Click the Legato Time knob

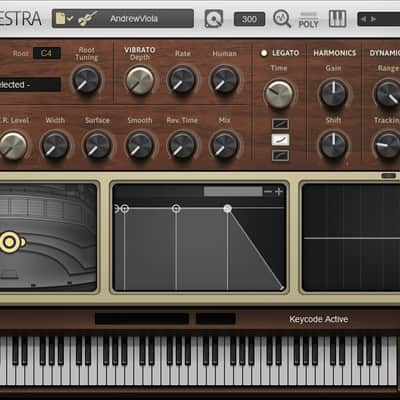pyautogui.click(x=279, y=94)
